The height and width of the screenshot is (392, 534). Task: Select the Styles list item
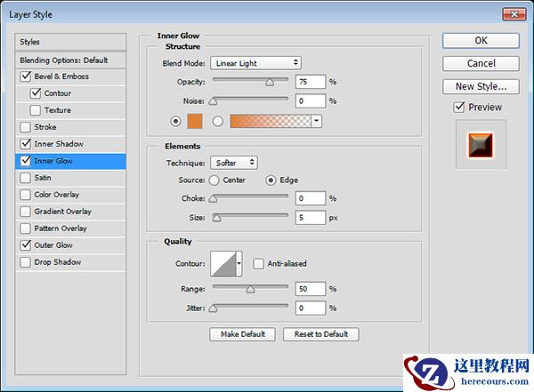point(70,42)
